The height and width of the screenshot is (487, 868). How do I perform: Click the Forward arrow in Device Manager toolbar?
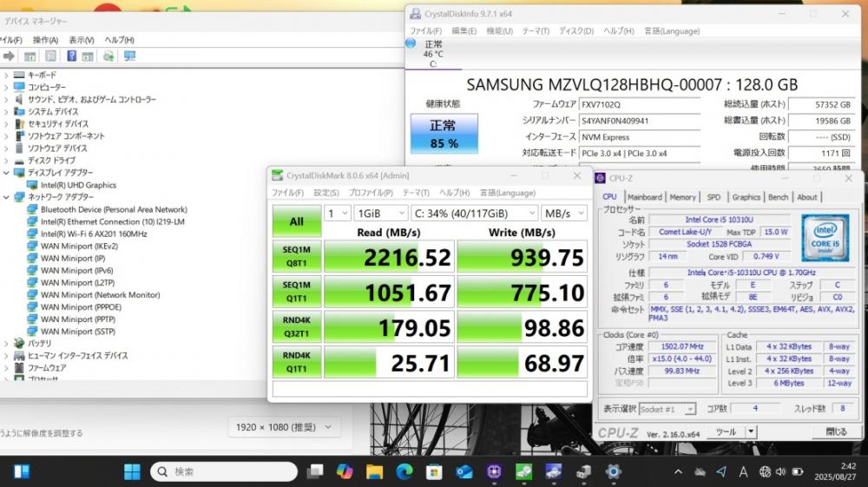point(9,56)
